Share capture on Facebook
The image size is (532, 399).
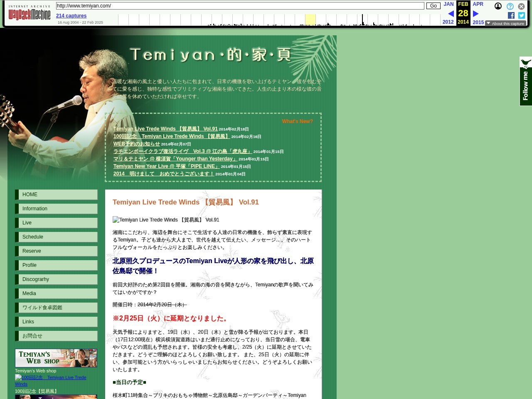point(511,15)
